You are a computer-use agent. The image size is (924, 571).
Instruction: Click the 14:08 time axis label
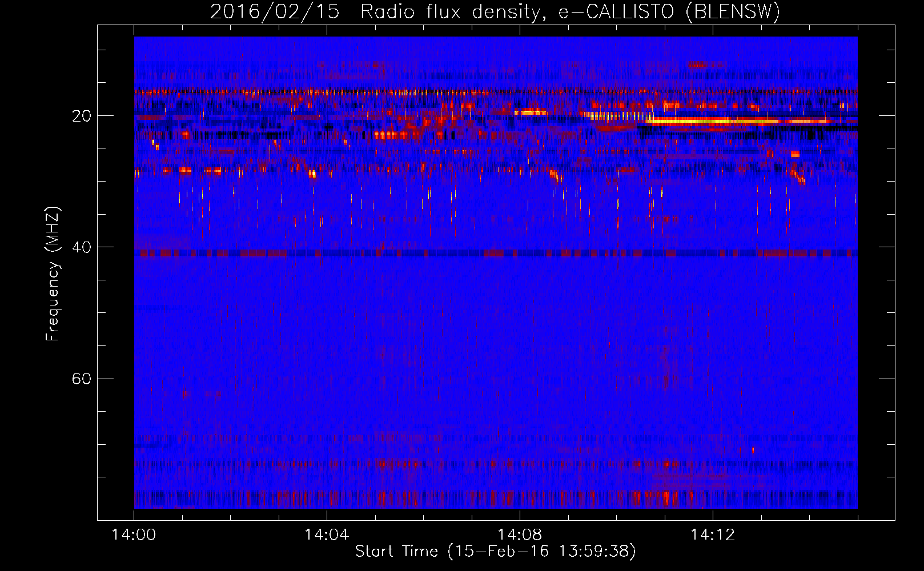tap(520, 535)
